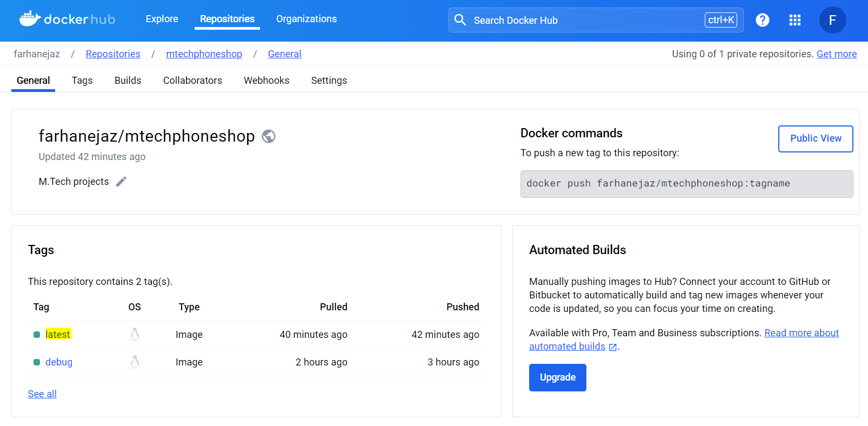868x426 pixels.
Task: Click the Image type cell in debug row
Action: click(x=189, y=362)
